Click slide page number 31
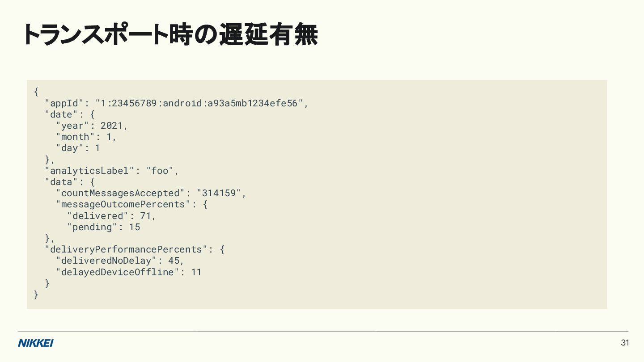Viewport: 644px width, 362px height. [625, 343]
